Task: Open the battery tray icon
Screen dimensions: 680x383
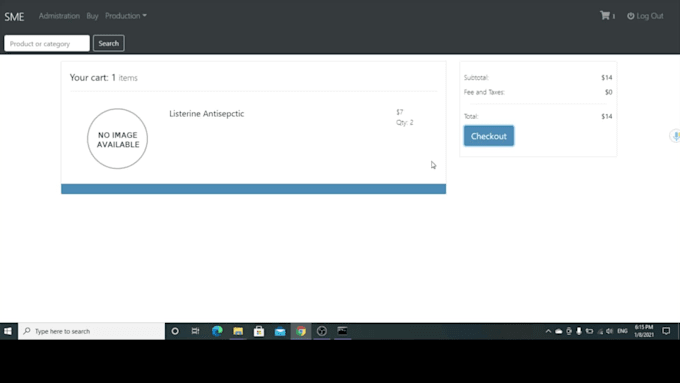Action: tap(589, 331)
